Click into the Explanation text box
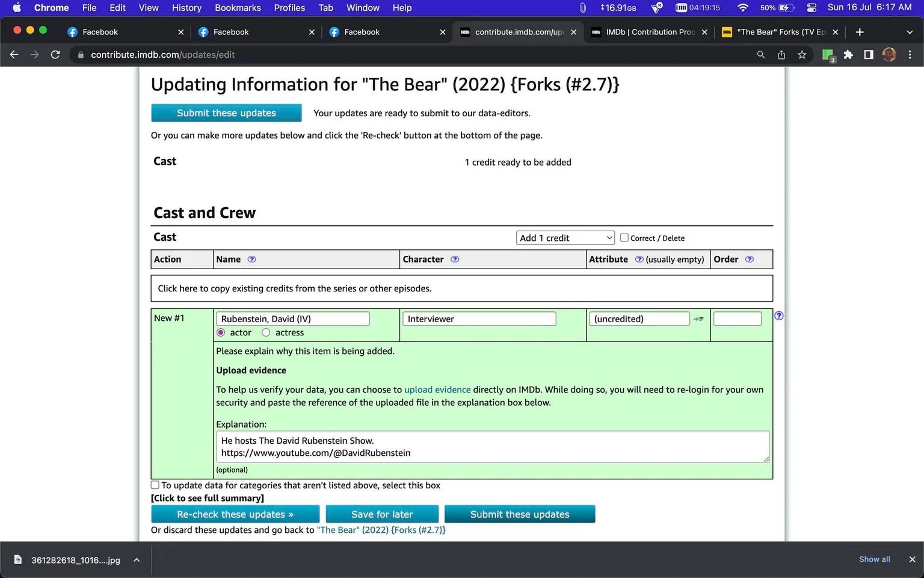924x578 pixels. click(492, 446)
